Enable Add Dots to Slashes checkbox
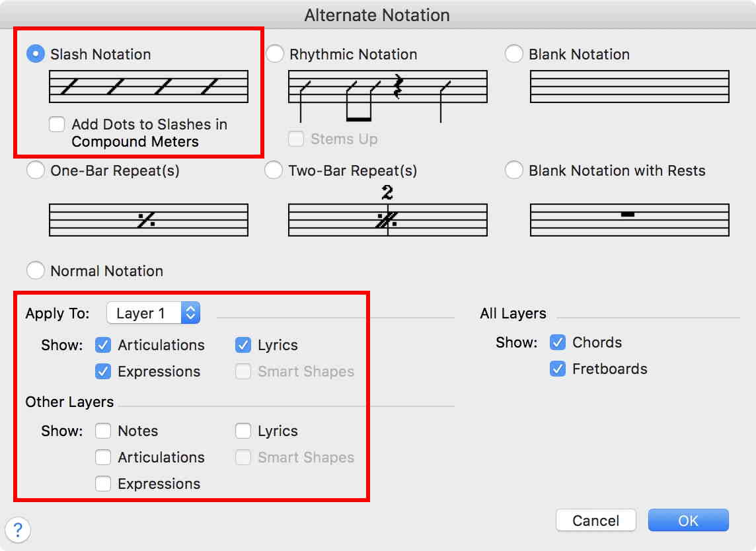The width and height of the screenshot is (756, 551). 57,124
